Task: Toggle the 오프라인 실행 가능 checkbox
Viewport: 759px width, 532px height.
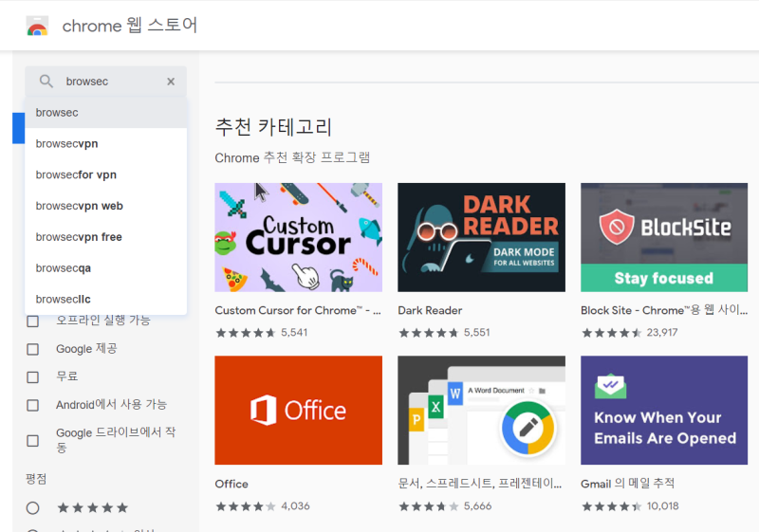Action: pyautogui.click(x=32, y=321)
